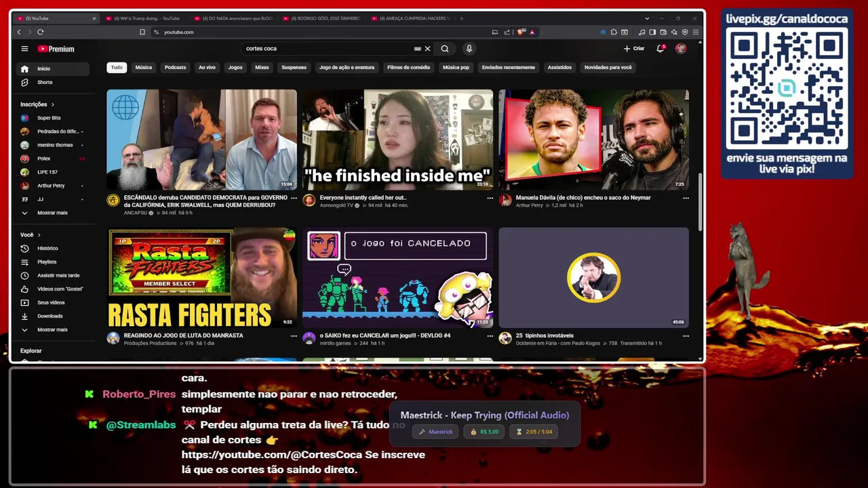Select the Jogos filter chip
Image resolution: width=868 pixels, height=488 pixels.
(235, 67)
